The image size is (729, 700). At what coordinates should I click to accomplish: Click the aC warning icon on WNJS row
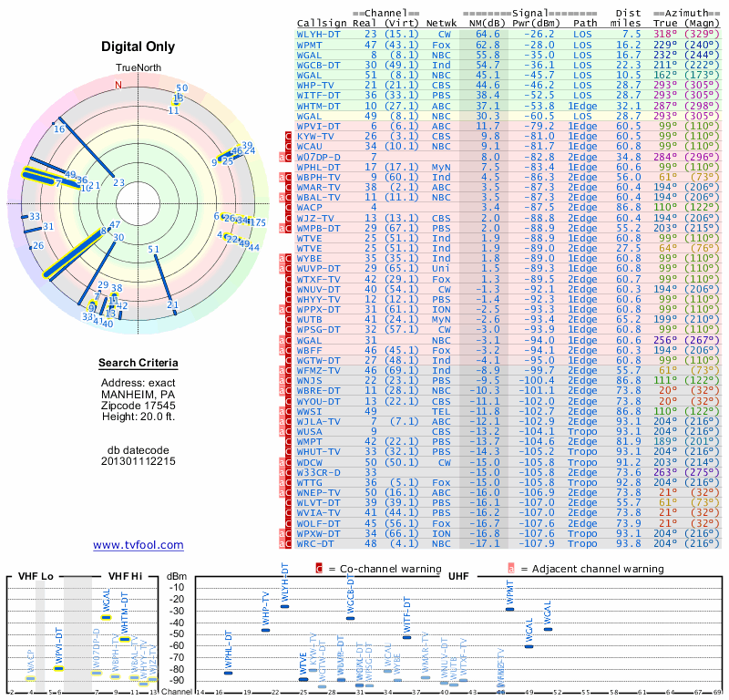[x=285, y=381]
